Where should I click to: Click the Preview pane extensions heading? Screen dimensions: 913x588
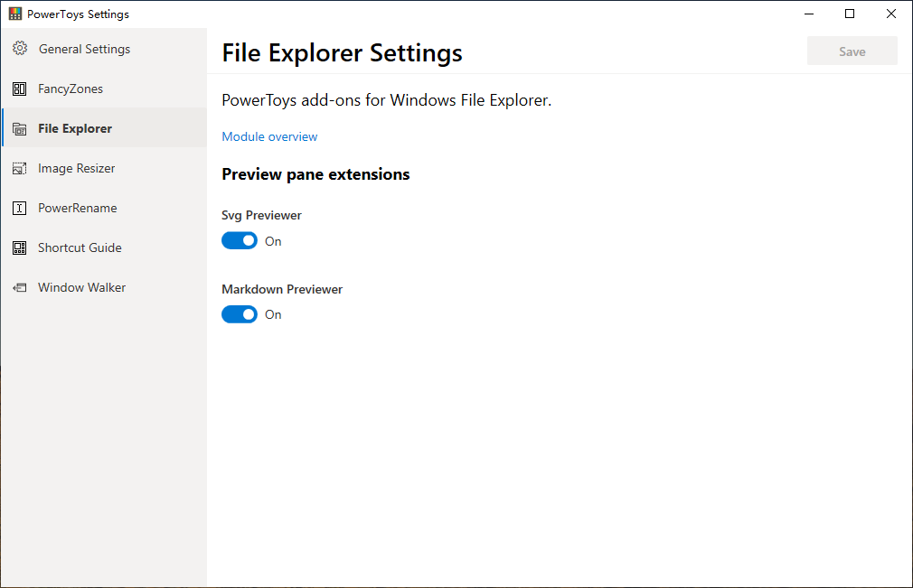(315, 174)
